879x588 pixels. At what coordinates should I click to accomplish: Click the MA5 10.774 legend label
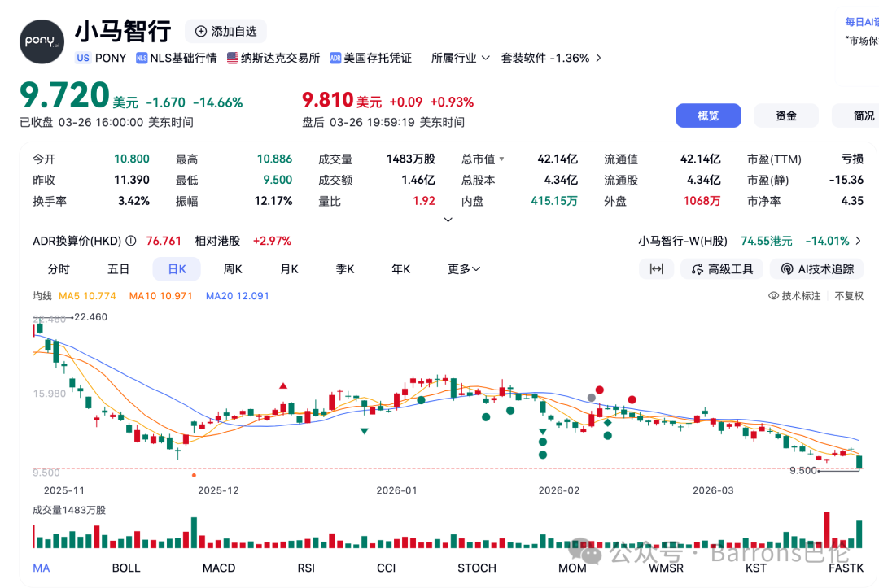[87, 296]
